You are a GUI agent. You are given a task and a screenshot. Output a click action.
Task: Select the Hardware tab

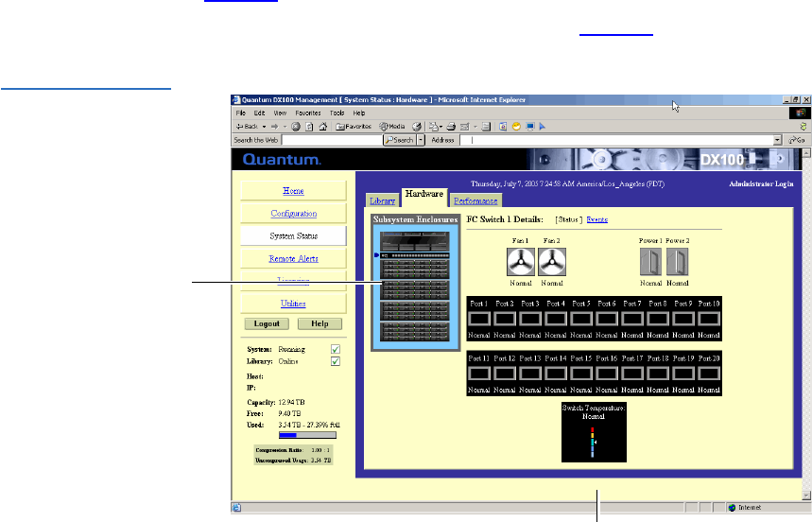[x=424, y=197]
